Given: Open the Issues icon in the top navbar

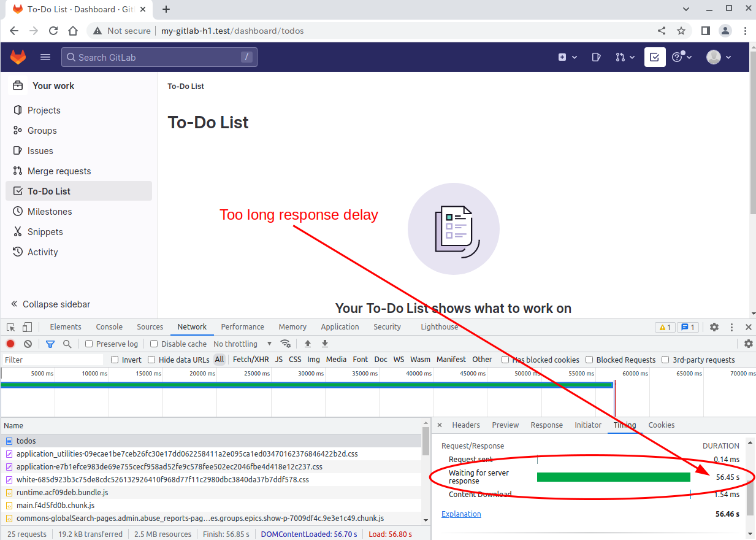Looking at the screenshot, I should [x=596, y=57].
